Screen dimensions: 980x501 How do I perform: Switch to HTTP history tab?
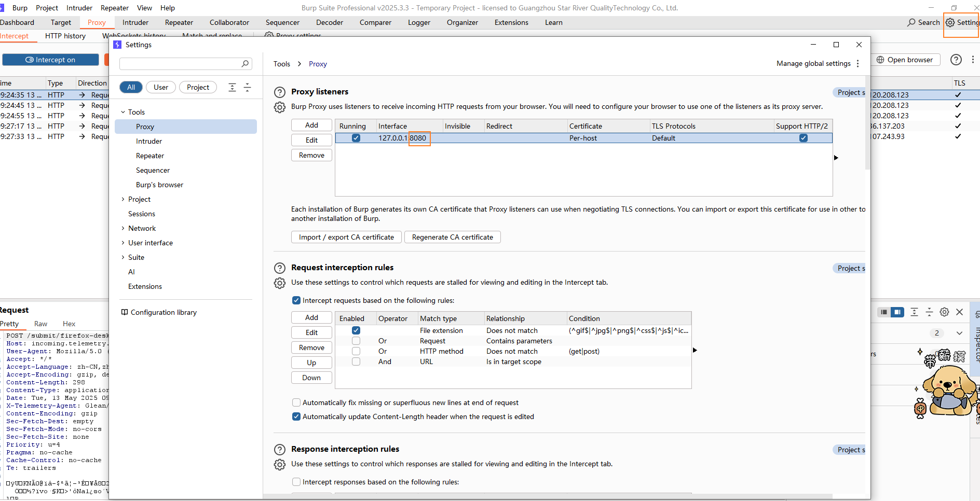(x=65, y=36)
